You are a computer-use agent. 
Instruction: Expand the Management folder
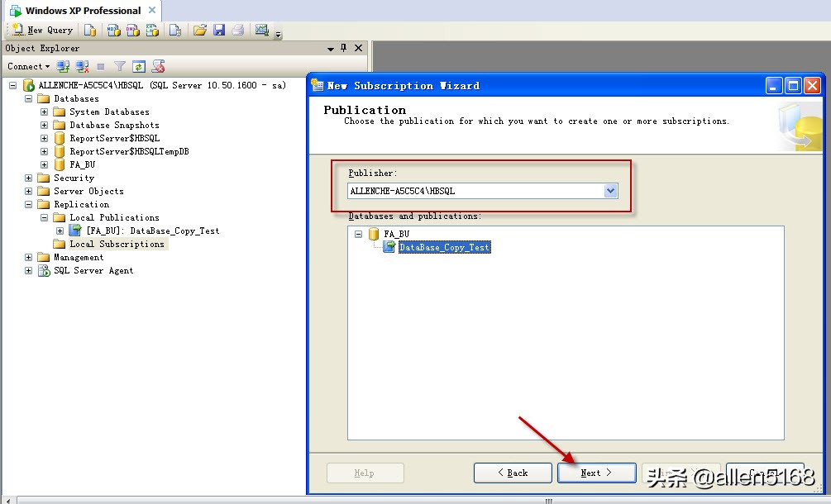(x=29, y=257)
